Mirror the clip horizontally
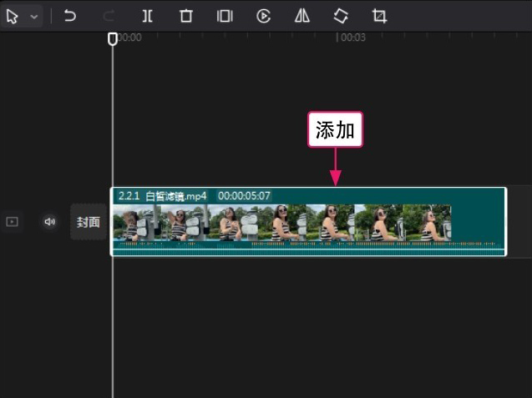 coord(302,16)
